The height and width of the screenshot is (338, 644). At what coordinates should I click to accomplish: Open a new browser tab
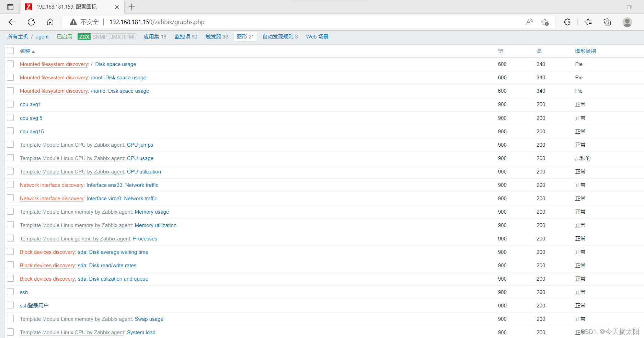point(132,7)
